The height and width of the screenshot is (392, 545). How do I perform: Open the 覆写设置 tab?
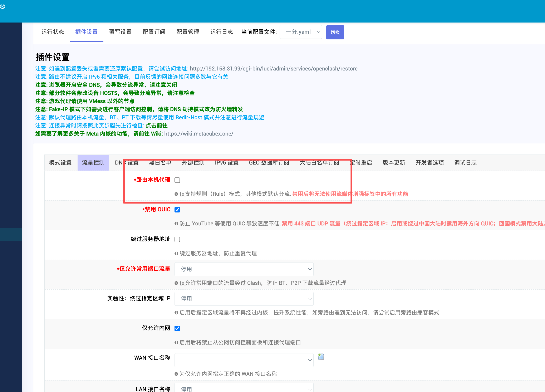(x=120, y=32)
